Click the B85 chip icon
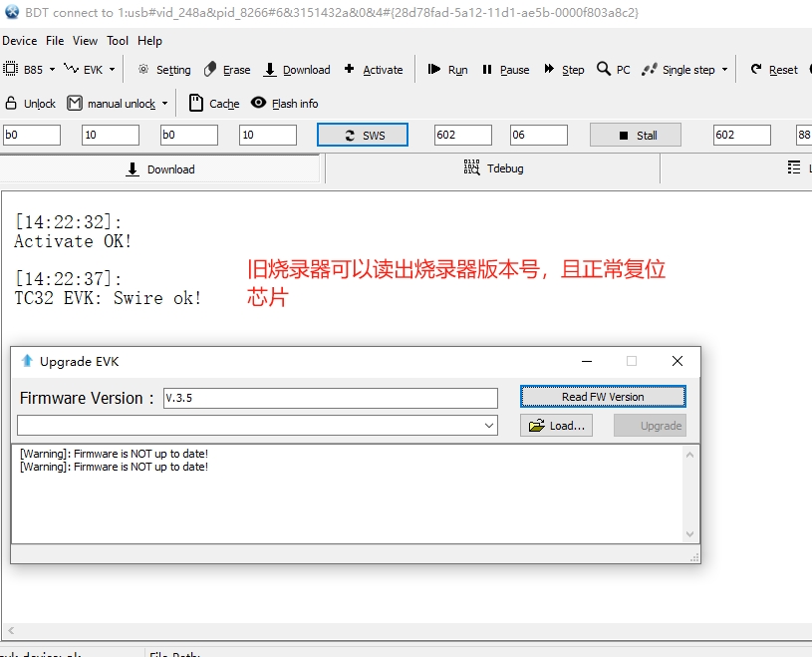812x657 pixels. 10,69
